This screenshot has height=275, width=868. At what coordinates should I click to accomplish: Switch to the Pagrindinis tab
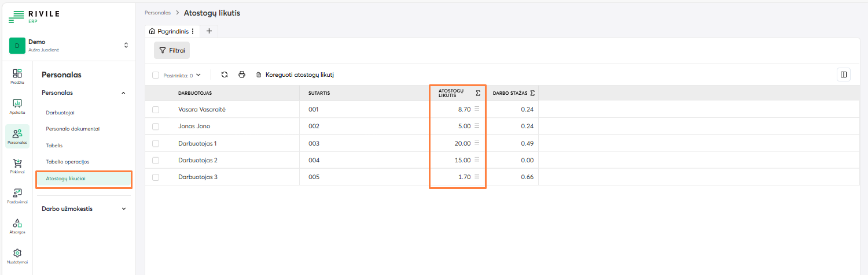(x=172, y=31)
